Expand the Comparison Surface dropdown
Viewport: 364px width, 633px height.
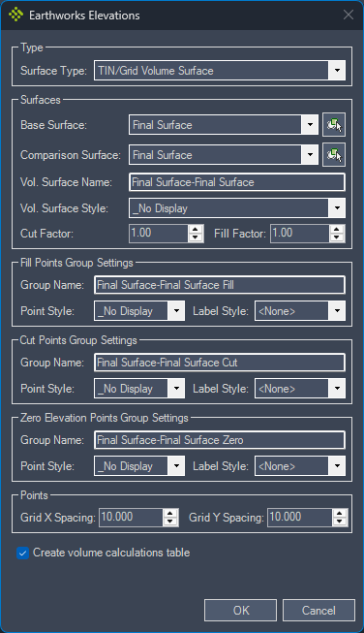tap(310, 155)
